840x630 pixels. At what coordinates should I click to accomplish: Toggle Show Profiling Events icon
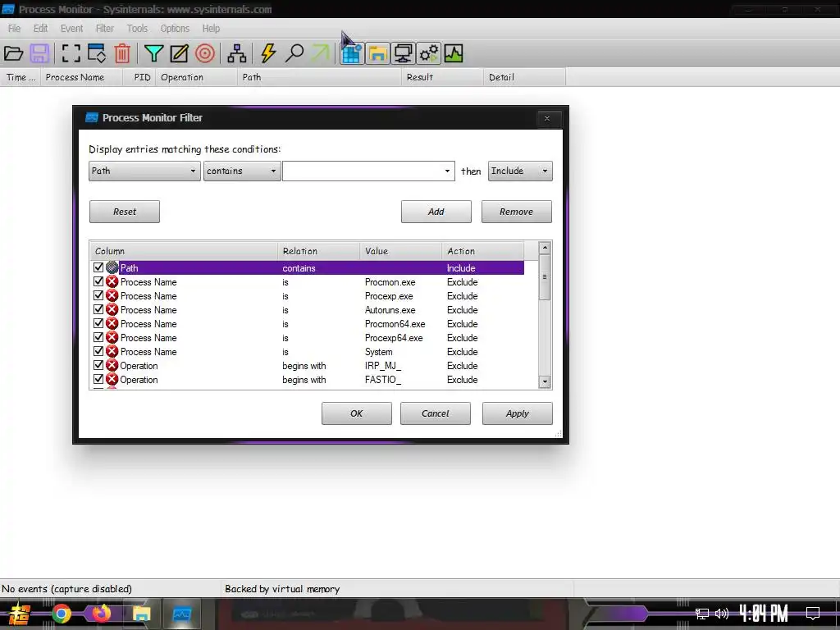(453, 53)
